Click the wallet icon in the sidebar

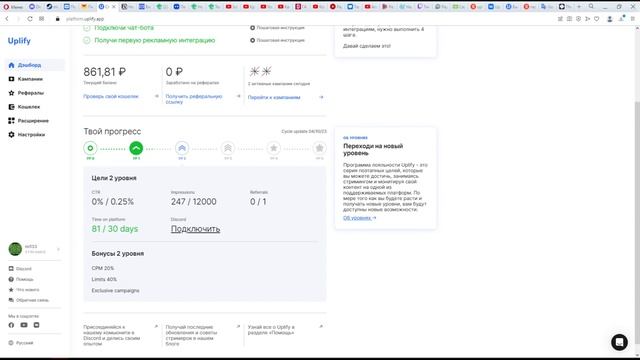coord(11,107)
